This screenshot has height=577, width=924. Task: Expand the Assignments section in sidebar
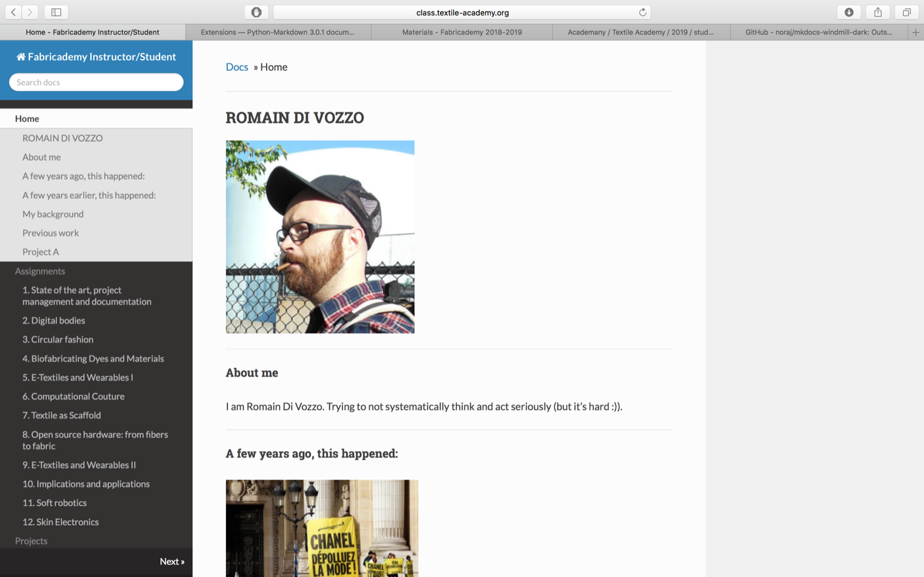(x=40, y=271)
